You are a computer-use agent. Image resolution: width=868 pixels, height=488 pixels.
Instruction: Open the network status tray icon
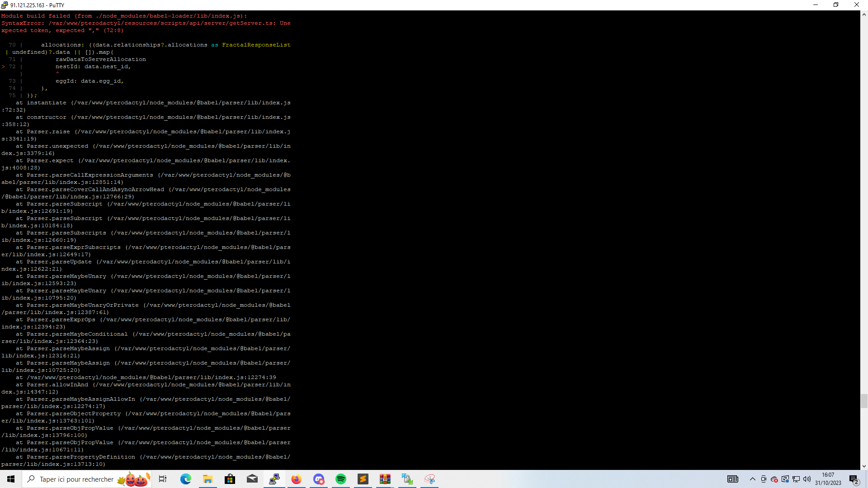click(796, 479)
